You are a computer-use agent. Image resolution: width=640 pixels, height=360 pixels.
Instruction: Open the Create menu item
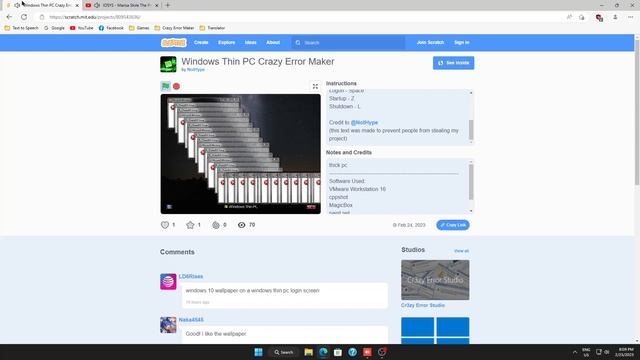pyautogui.click(x=201, y=42)
